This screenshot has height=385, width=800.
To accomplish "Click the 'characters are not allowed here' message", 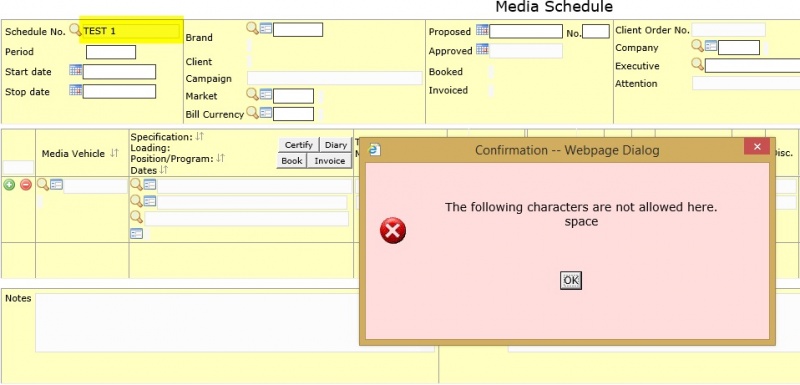I will tap(581, 208).
